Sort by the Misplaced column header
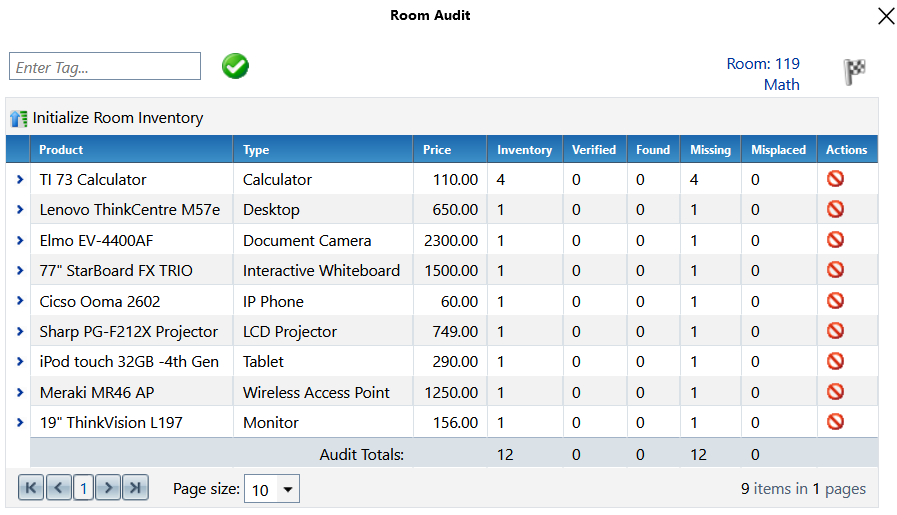This screenshot has width=897, height=515. [779, 150]
